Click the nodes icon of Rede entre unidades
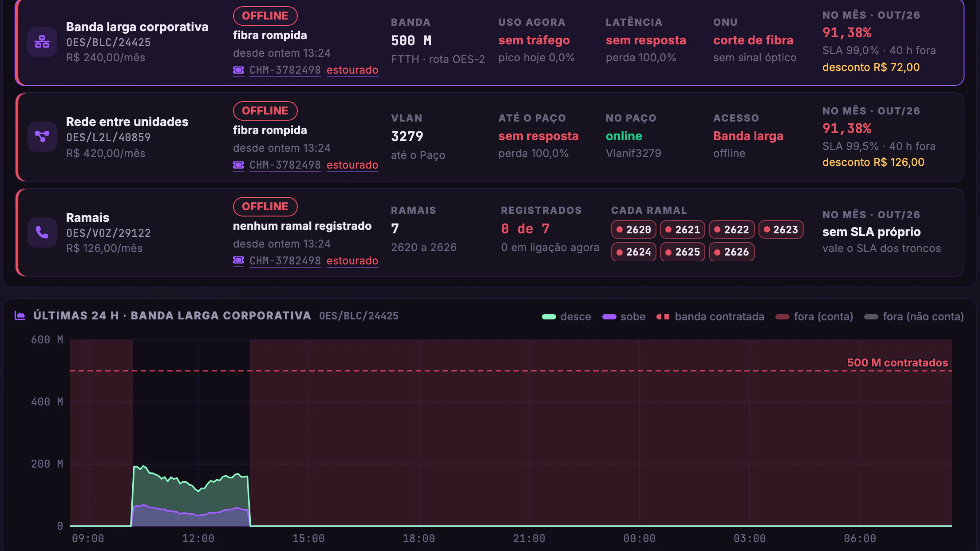The image size is (980, 551). pyautogui.click(x=42, y=137)
